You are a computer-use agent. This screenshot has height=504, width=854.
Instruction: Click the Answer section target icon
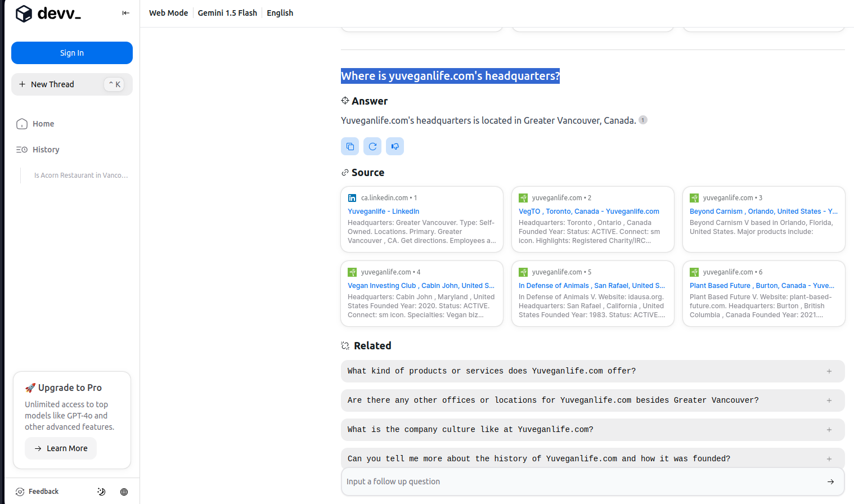(345, 101)
